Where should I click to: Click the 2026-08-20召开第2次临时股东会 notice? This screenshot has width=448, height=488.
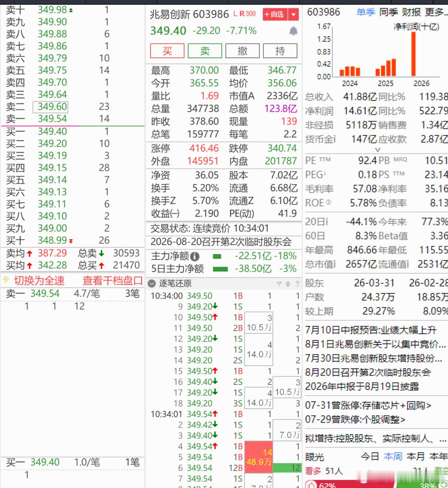point(221,242)
